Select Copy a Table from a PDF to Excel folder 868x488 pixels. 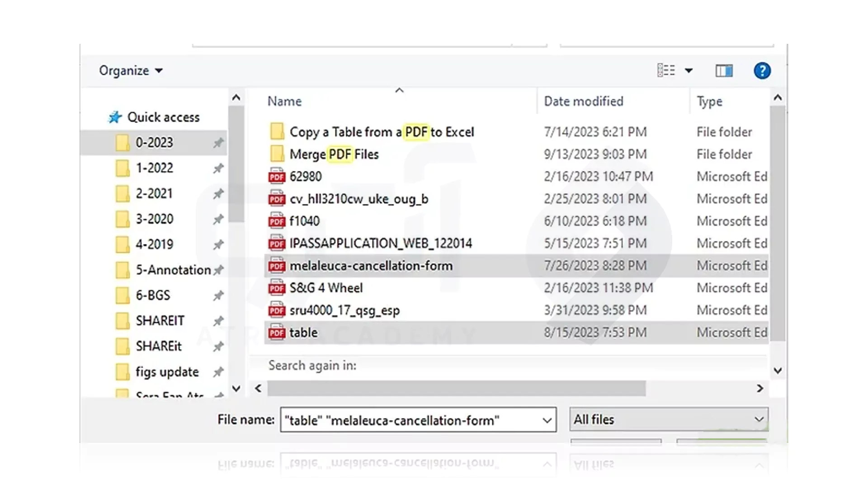[x=382, y=132]
